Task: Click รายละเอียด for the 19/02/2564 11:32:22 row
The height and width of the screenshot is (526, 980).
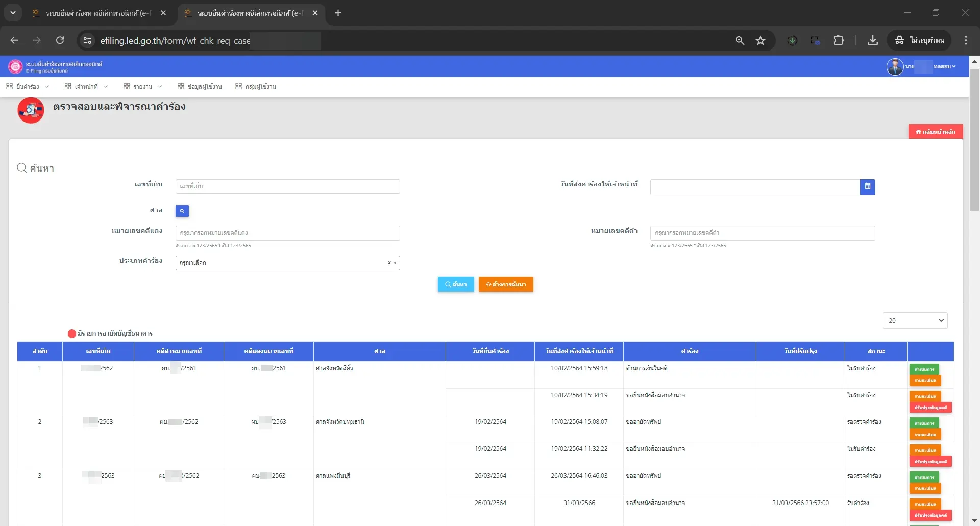Action: 925,450
